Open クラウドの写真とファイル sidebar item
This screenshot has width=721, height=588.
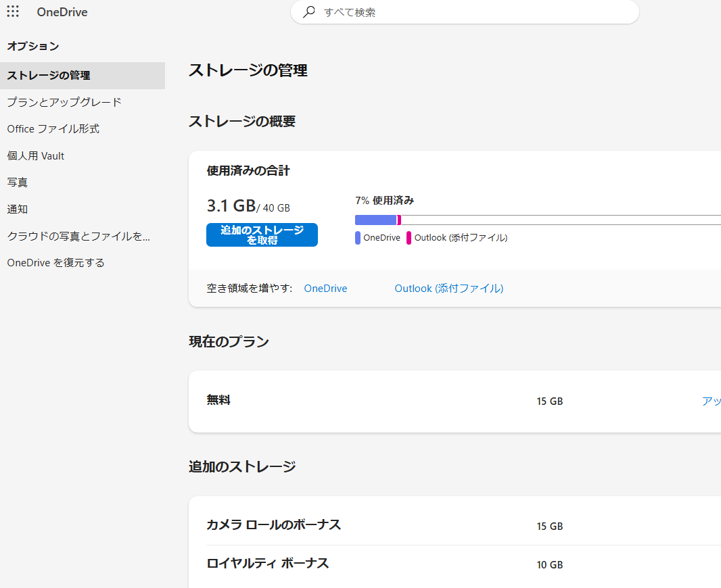[78, 236]
